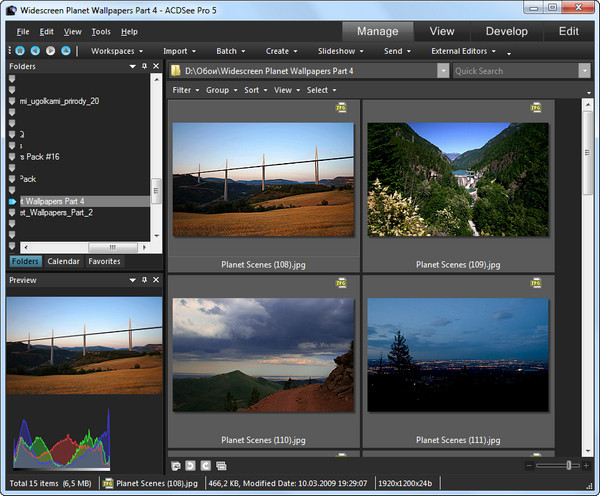Switch to the Calendar tab
600x496 pixels.
tap(63, 261)
